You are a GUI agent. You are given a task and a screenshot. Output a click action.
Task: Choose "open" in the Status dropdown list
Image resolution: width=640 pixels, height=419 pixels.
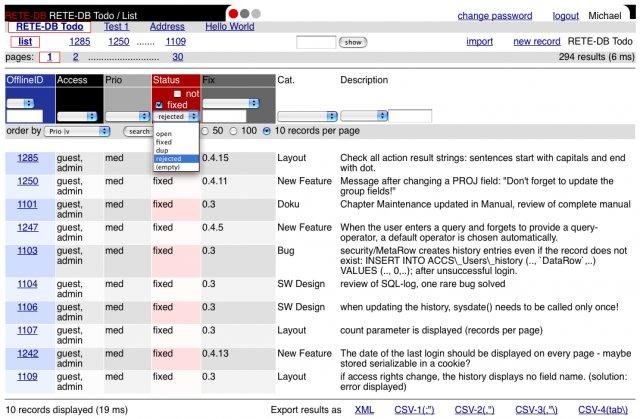tap(176, 134)
